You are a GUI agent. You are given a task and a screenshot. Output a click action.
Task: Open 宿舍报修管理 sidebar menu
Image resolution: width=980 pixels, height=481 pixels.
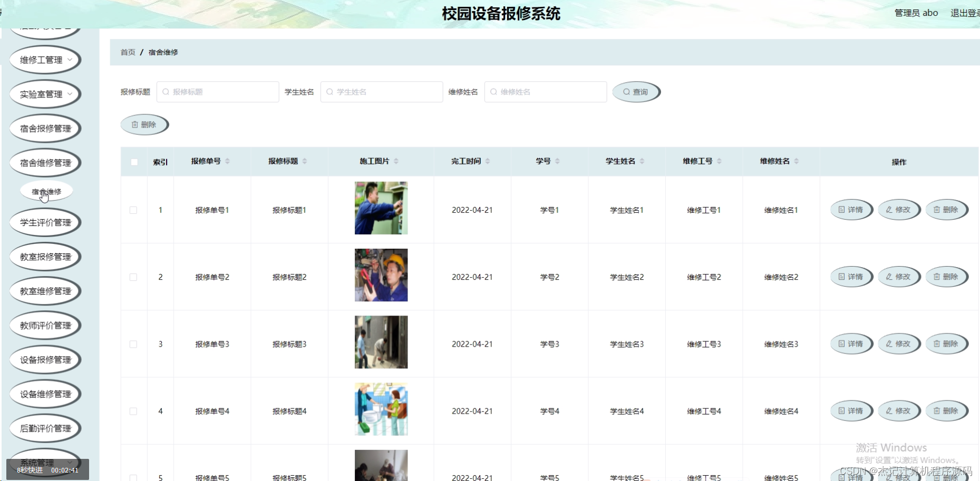[45, 129]
